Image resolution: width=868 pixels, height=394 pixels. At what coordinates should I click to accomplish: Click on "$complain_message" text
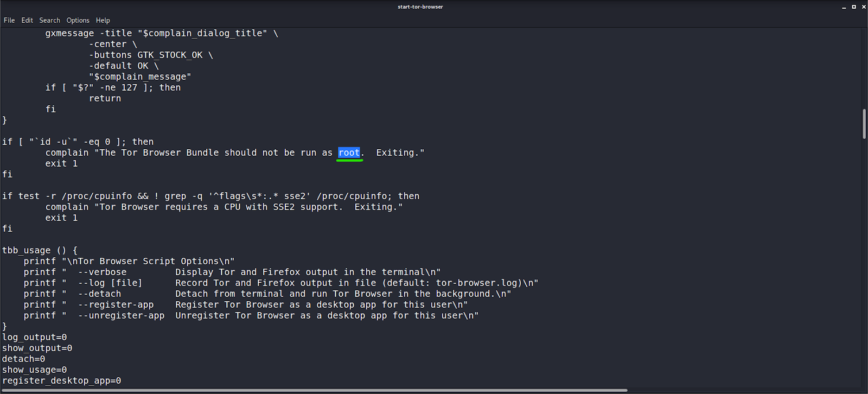point(140,77)
